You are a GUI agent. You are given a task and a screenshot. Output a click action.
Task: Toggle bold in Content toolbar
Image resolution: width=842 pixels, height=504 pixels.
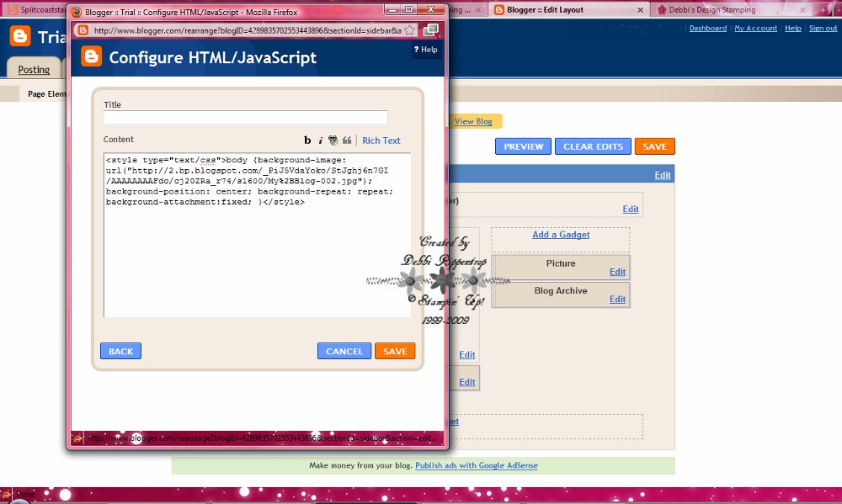coord(307,140)
